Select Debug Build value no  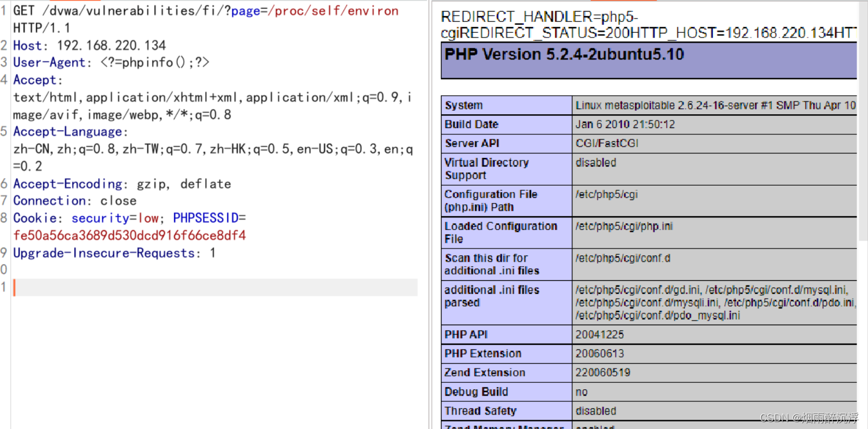[x=582, y=392]
